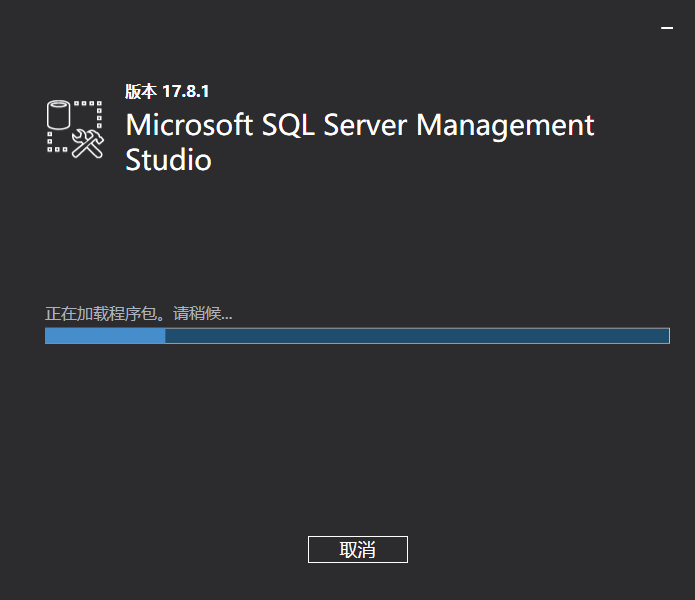Click the word Management in the title

(x=505, y=126)
